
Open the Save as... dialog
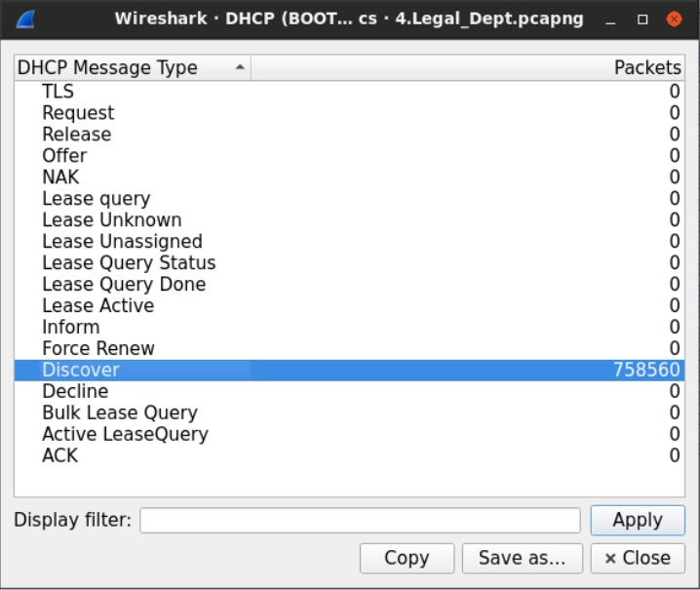522,558
